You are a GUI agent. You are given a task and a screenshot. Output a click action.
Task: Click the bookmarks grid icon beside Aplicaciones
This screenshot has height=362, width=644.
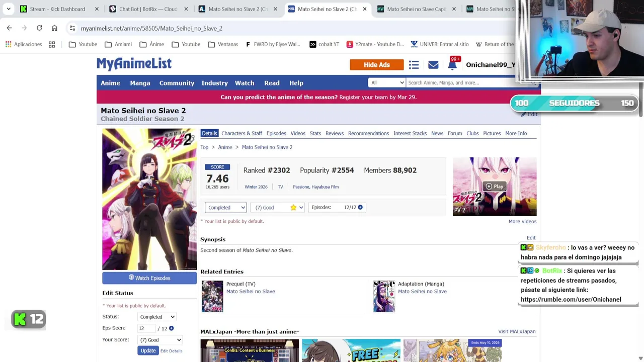tap(52, 44)
